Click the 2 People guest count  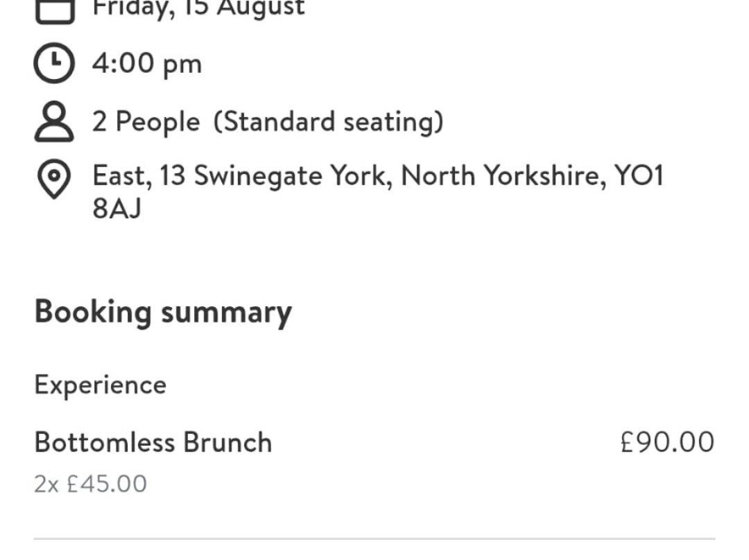coord(146,122)
